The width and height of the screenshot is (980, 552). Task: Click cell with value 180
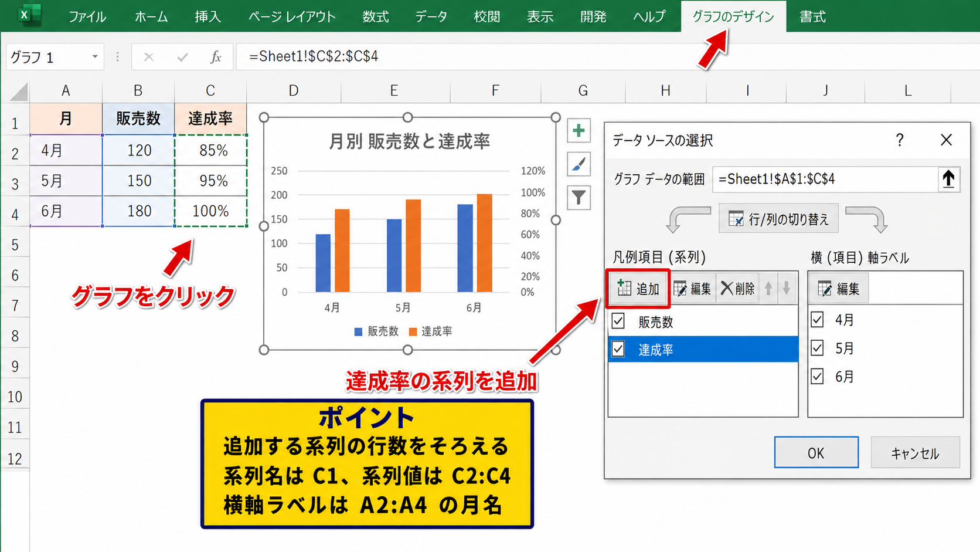138,211
